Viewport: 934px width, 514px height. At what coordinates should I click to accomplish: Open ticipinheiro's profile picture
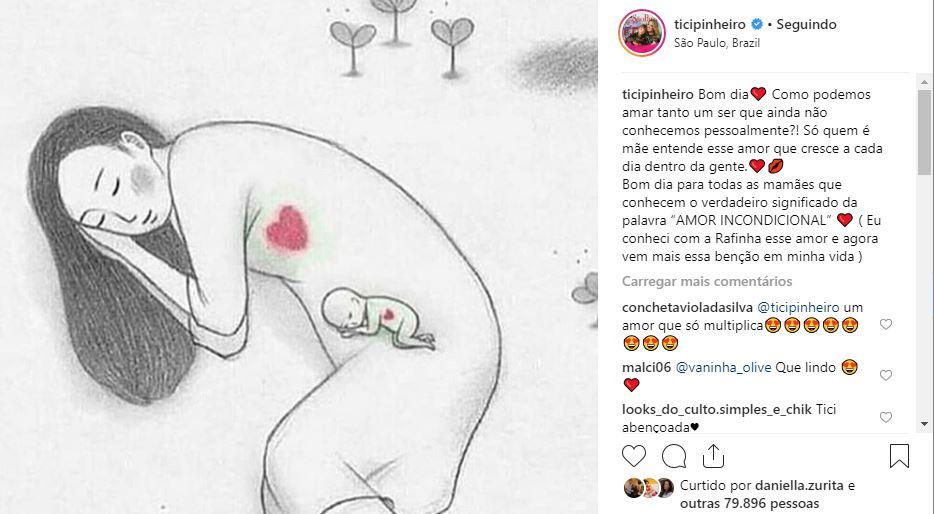point(642,33)
